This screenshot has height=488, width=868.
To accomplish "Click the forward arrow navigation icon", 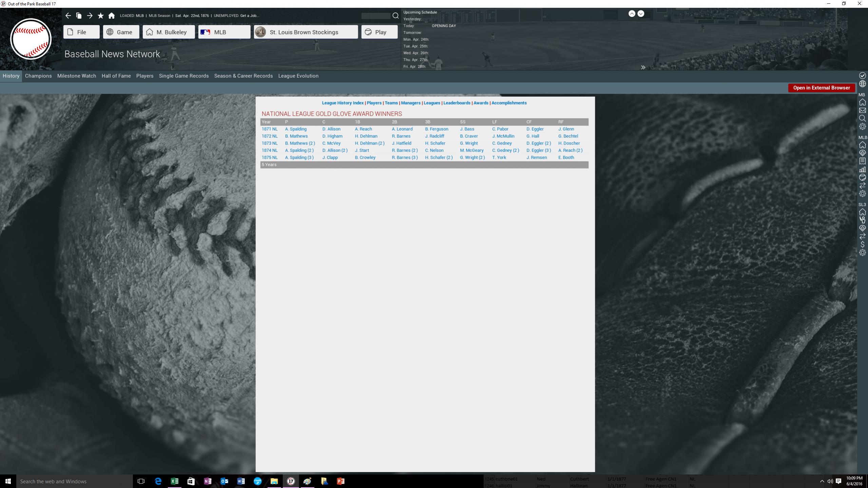I will [90, 16].
